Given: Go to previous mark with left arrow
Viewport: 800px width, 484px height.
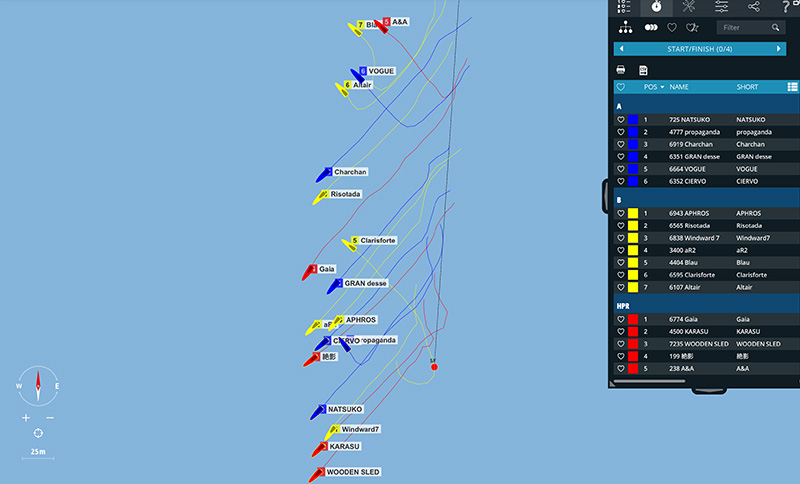Looking at the screenshot, I should [x=621, y=49].
